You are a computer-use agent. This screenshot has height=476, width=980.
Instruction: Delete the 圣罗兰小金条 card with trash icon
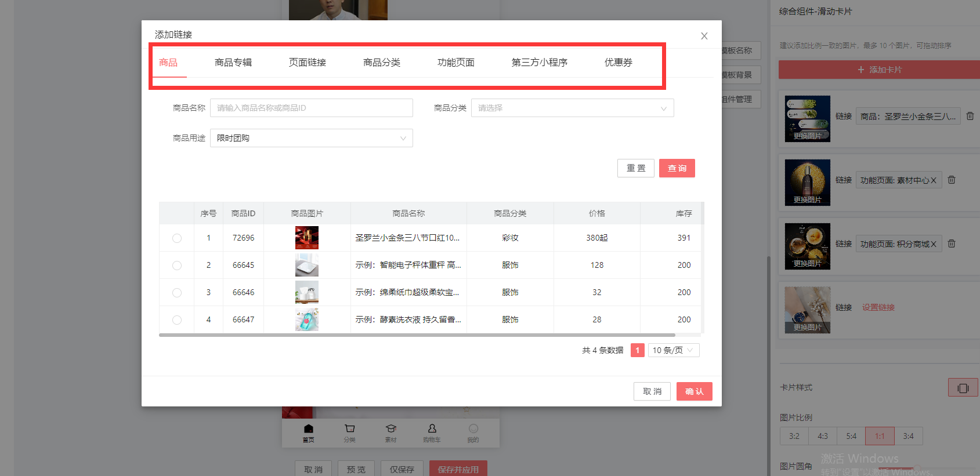click(x=970, y=117)
